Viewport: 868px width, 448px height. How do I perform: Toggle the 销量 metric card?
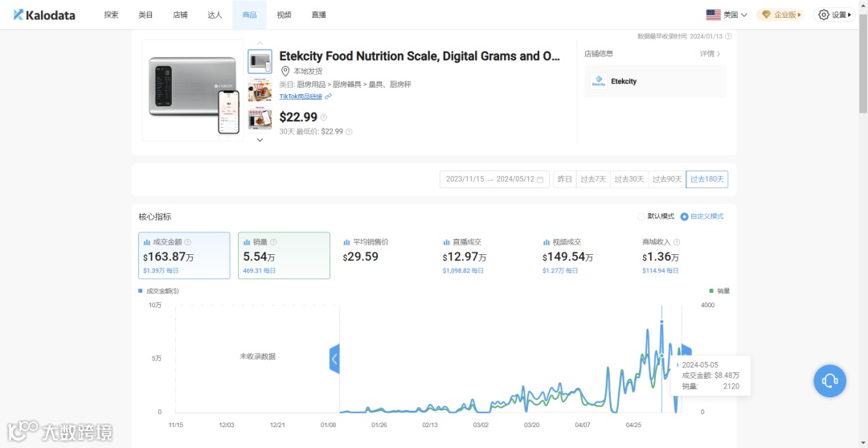(x=284, y=255)
